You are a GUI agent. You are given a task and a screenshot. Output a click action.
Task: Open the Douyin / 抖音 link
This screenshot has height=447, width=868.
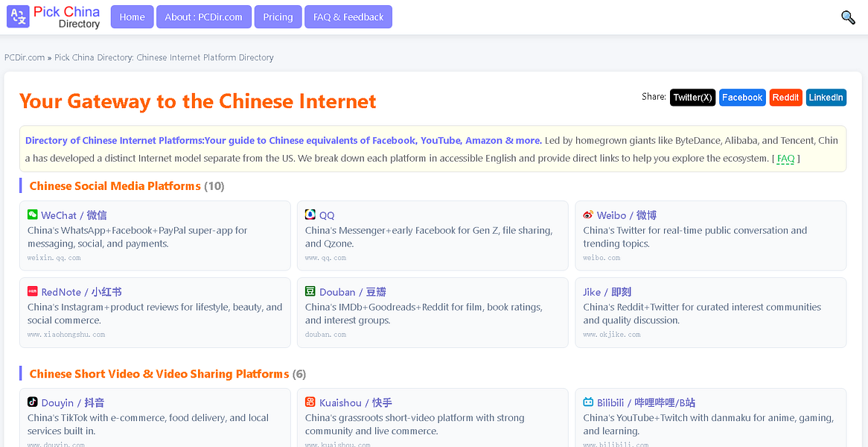72,403
